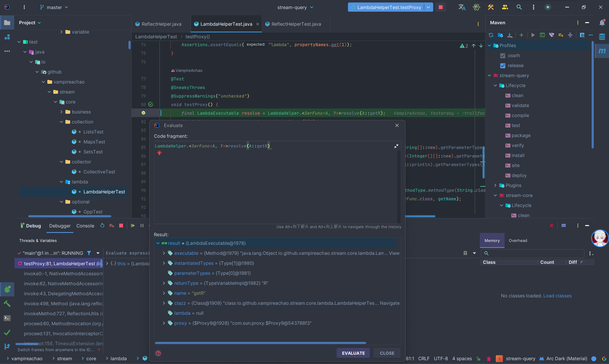Click the Maven download sources icon
Screen dimensions: 609x364
pyautogui.click(x=510, y=35)
